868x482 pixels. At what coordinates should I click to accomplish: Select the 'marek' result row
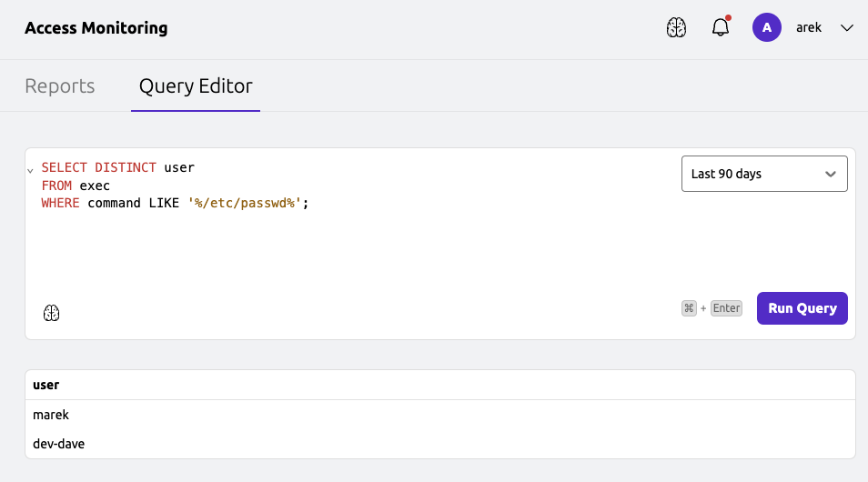pos(51,415)
